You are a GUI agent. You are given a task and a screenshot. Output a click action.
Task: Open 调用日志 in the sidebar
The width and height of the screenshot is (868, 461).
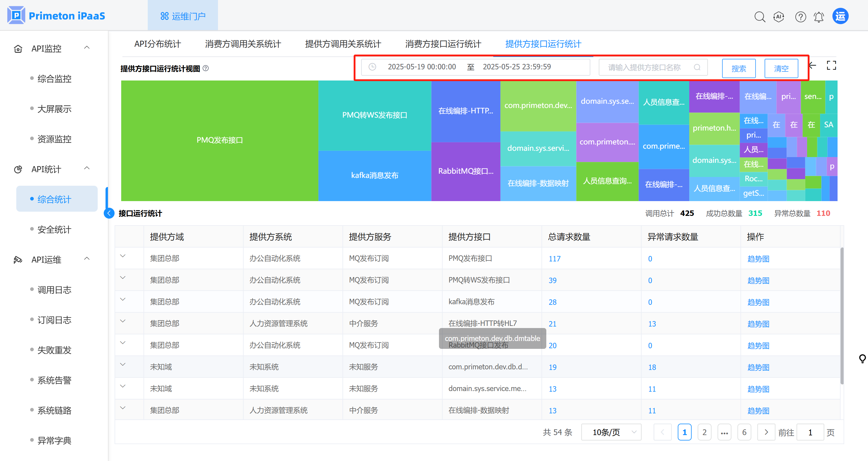(54, 289)
